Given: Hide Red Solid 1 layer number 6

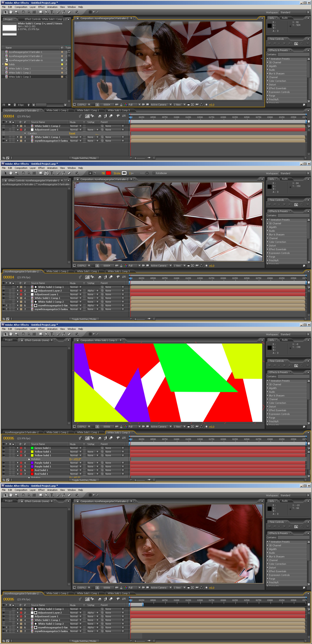Looking at the screenshot, I should (3, 470).
